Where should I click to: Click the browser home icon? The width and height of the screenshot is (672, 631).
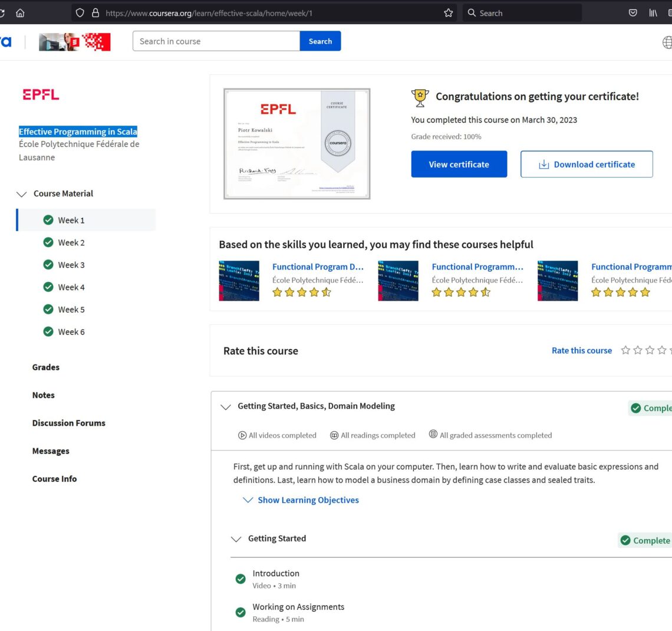pyautogui.click(x=20, y=13)
